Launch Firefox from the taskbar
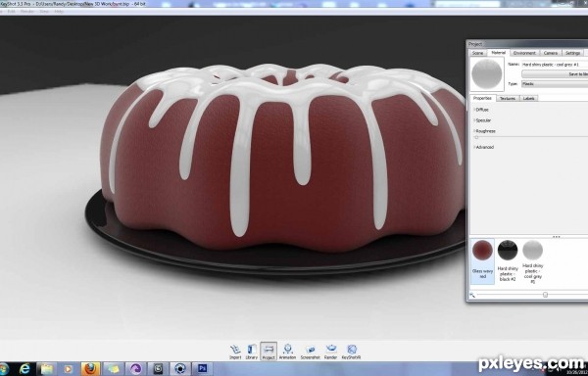Image resolution: width=588 pixels, height=376 pixels. 90,369
